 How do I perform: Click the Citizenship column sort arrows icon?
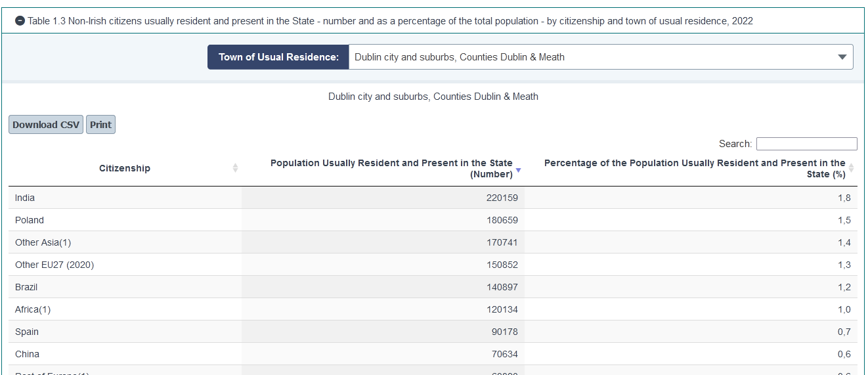click(x=235, y=168)
